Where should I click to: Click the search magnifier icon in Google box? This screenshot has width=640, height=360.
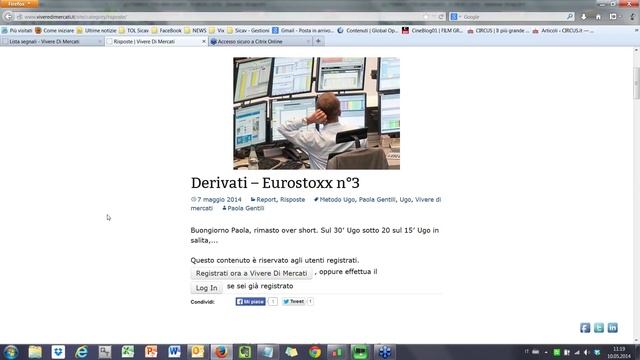[x=570, y=17]
